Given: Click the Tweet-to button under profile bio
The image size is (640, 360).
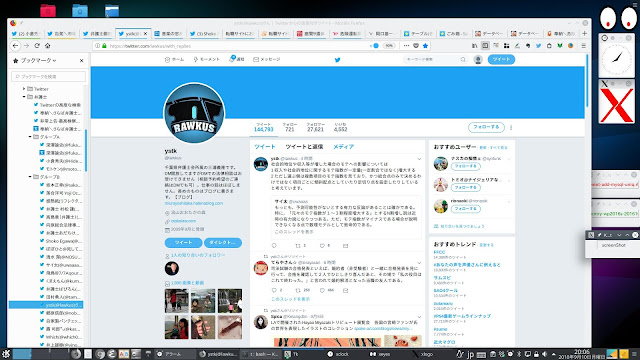Looking at the screenshot, I should click(x=183, y=242).
